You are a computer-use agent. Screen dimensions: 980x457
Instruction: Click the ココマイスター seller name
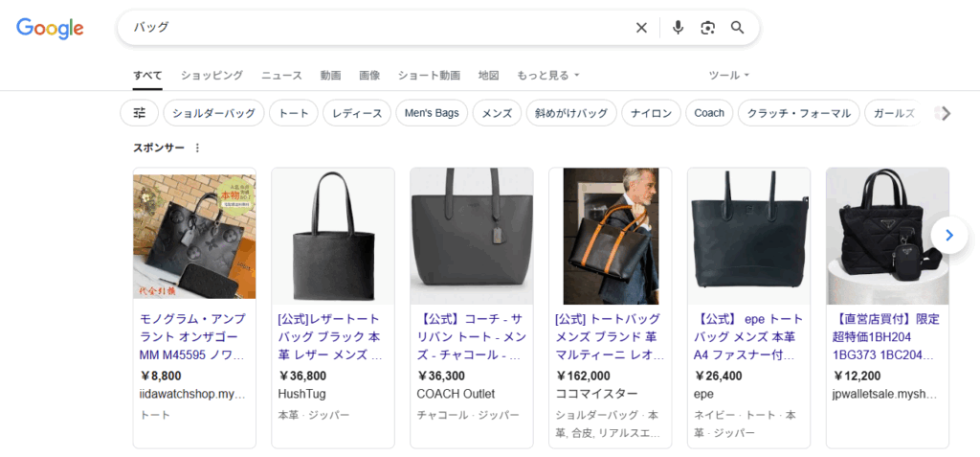[x=597, y=394]
